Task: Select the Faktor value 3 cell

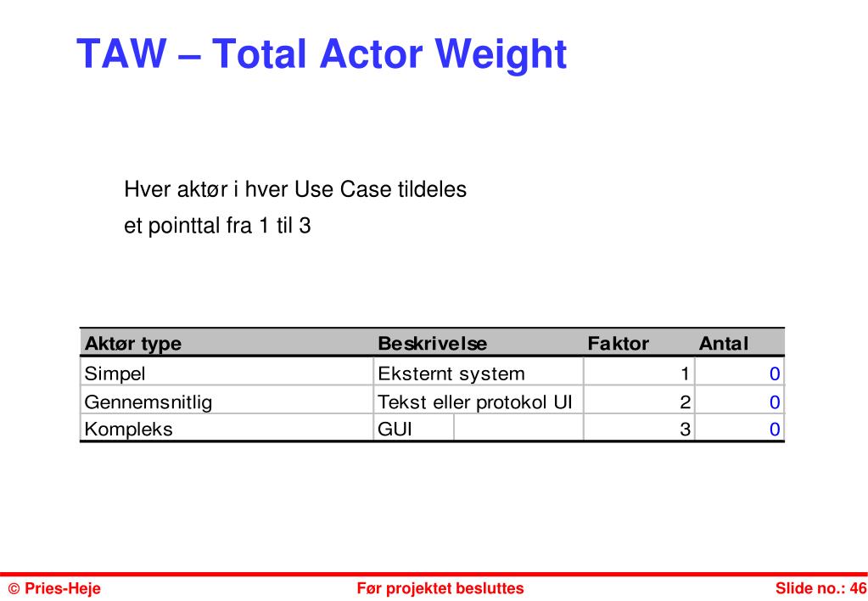Action: coord(640,428)
